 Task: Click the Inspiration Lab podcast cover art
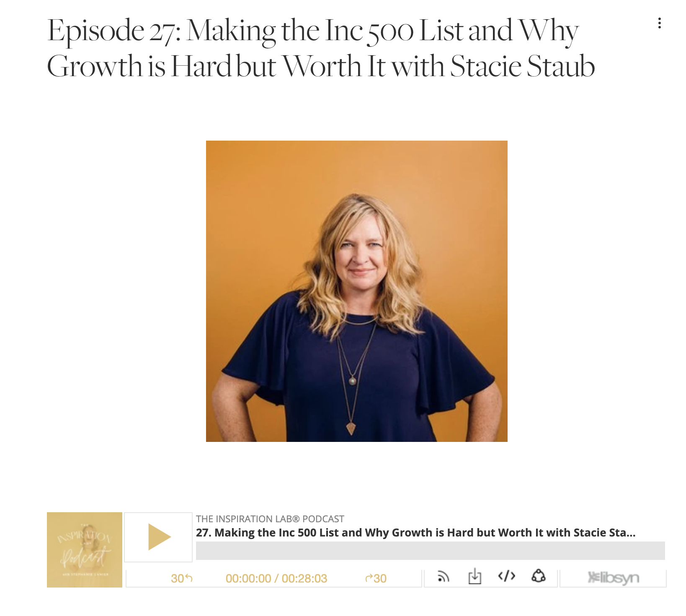click(85, 550)
